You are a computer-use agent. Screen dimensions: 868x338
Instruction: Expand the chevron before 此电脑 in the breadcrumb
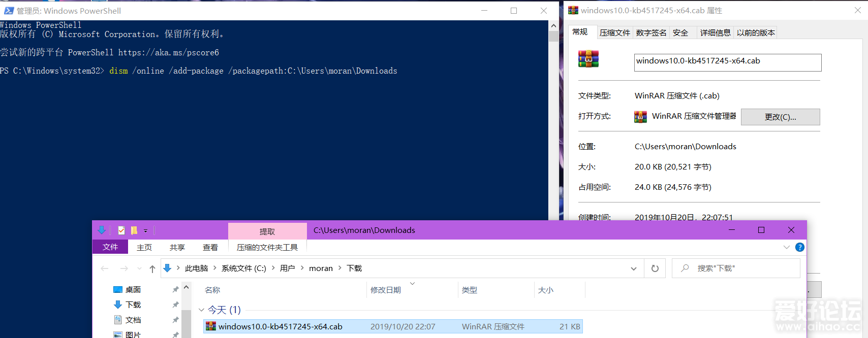pyautogui.click(x=178, y=268)
